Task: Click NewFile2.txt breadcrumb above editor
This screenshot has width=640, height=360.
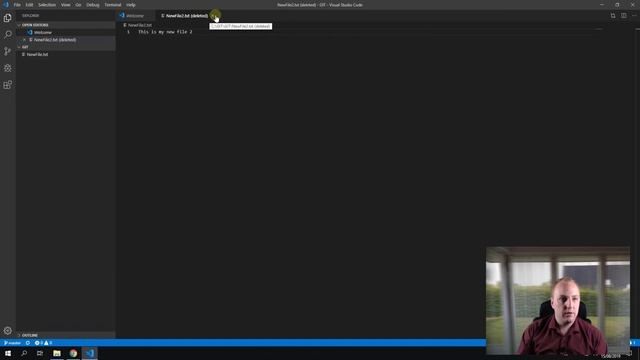Action: [140, 25]
